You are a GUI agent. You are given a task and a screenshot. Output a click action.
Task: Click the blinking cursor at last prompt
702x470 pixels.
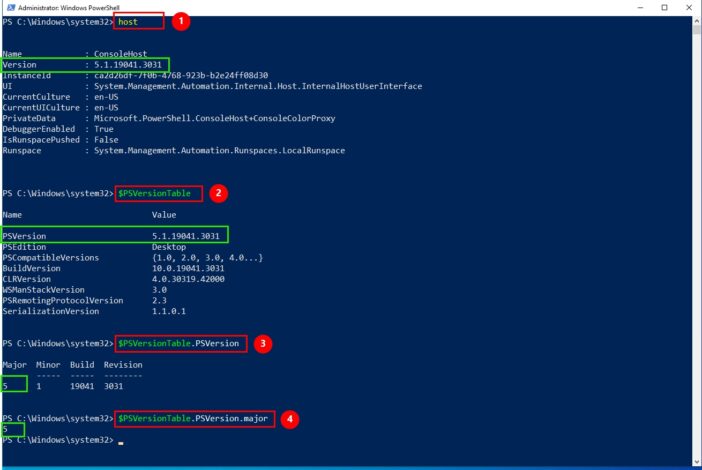click(121, 442)
